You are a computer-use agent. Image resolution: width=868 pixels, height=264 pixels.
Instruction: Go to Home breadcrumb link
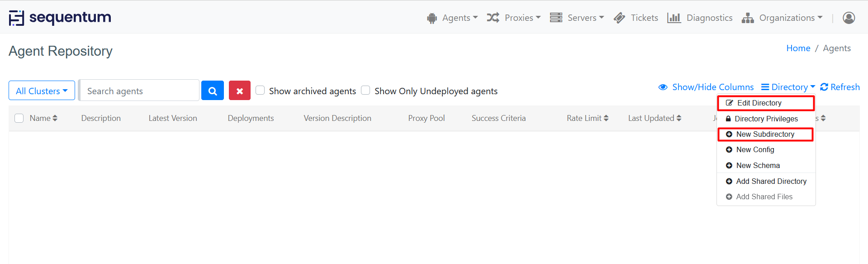(798, 48)
